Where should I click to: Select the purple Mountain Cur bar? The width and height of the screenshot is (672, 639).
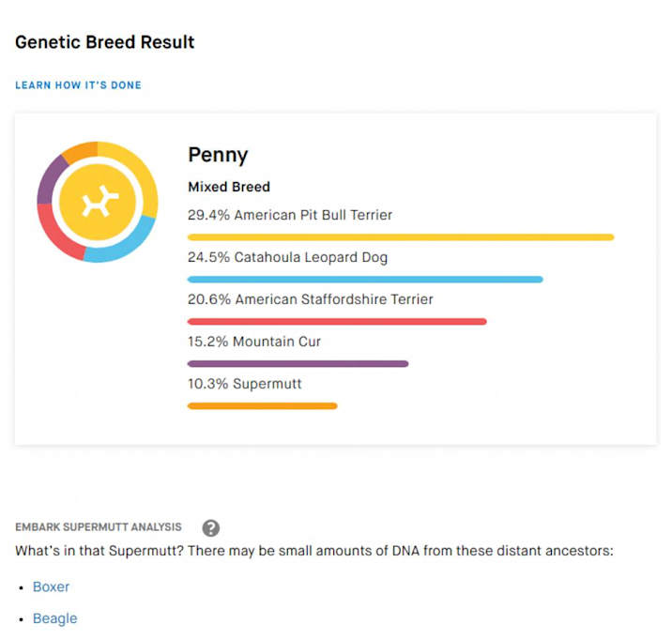[x=298, y=364]
